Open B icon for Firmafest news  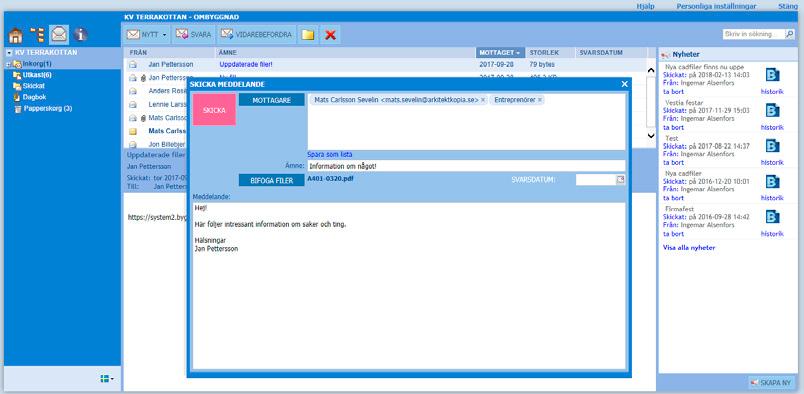[772, 217]
